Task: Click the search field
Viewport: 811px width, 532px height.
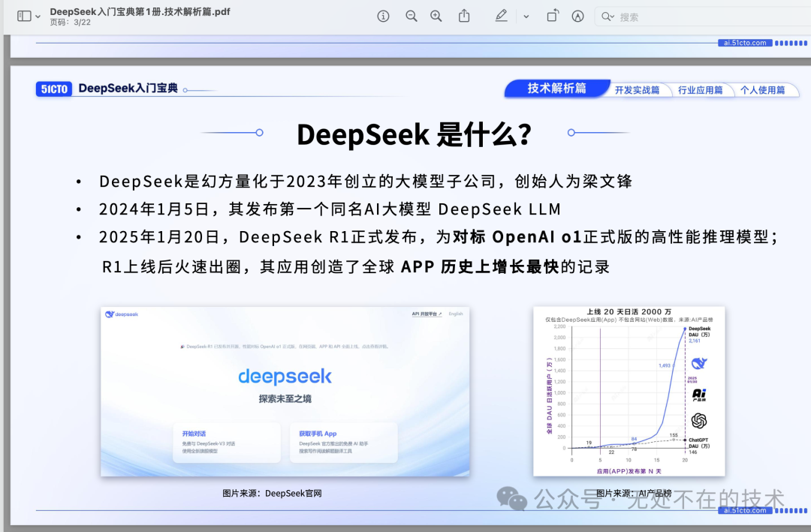Action: [x=704, y=17]
